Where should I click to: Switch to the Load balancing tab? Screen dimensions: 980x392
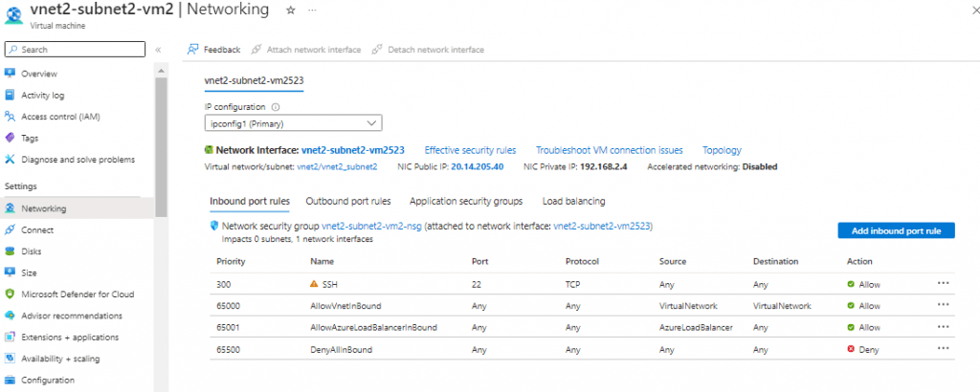[573, 201]
